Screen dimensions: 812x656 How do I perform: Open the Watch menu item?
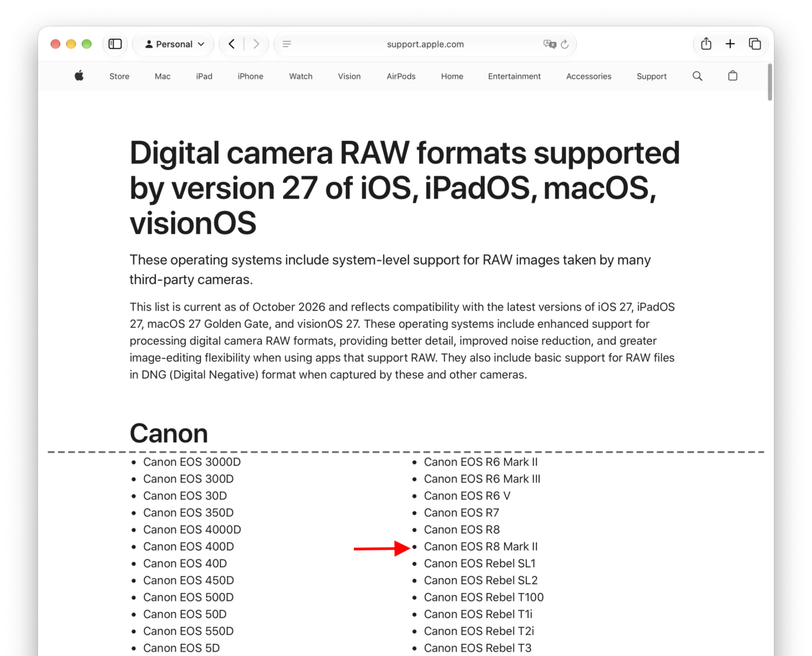coord(301,76)
